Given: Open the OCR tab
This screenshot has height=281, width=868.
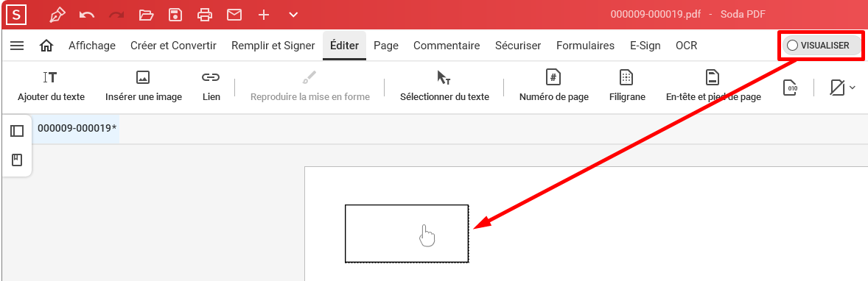Looking at the screenshot, I should pos(687,46).
